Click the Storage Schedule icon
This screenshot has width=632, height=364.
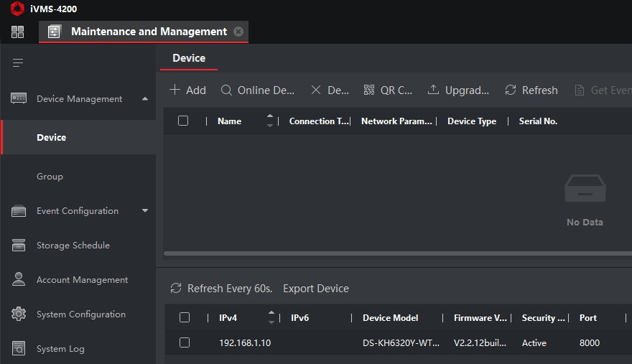tap(19, 246)
